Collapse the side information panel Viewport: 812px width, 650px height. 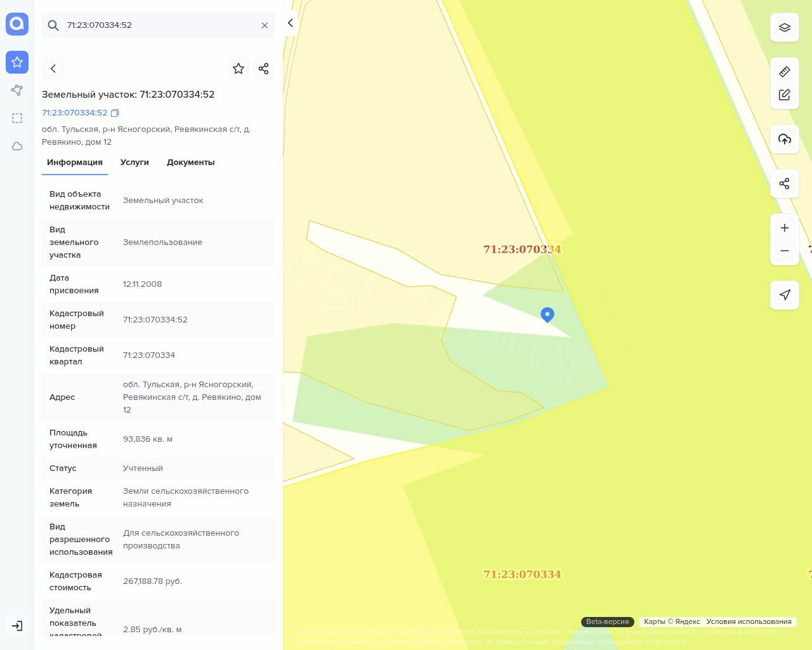[x=290, y=23]
